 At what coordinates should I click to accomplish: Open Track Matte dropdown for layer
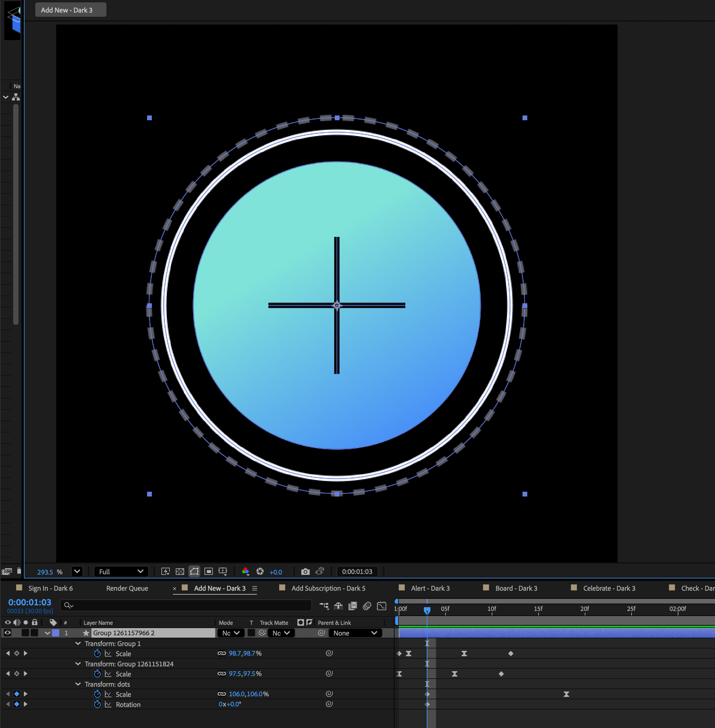pyautogui.click(x=281, y=633)
